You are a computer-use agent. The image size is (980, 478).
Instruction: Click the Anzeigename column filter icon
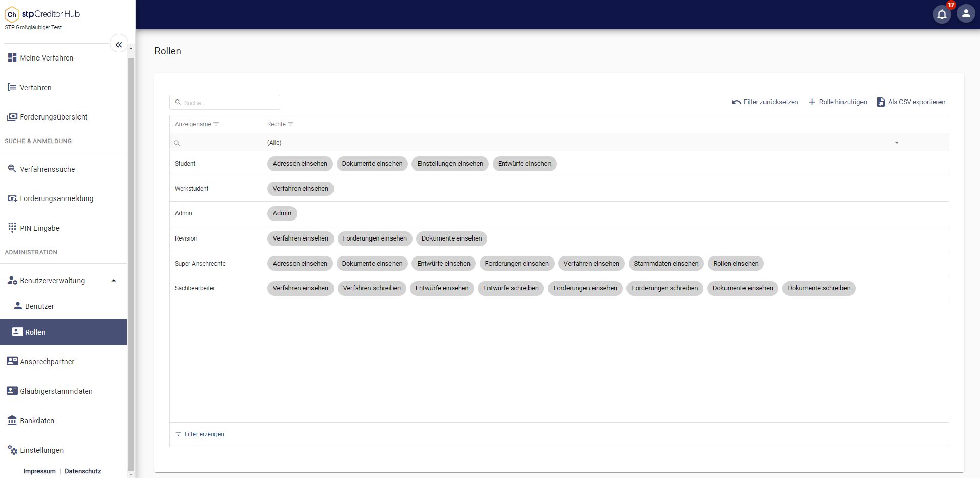click(216, 124)
